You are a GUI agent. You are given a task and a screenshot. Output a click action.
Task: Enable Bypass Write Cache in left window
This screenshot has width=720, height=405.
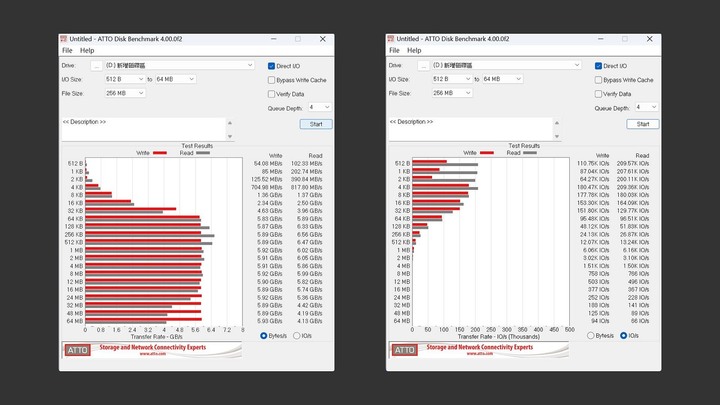(x=271, y=80)
